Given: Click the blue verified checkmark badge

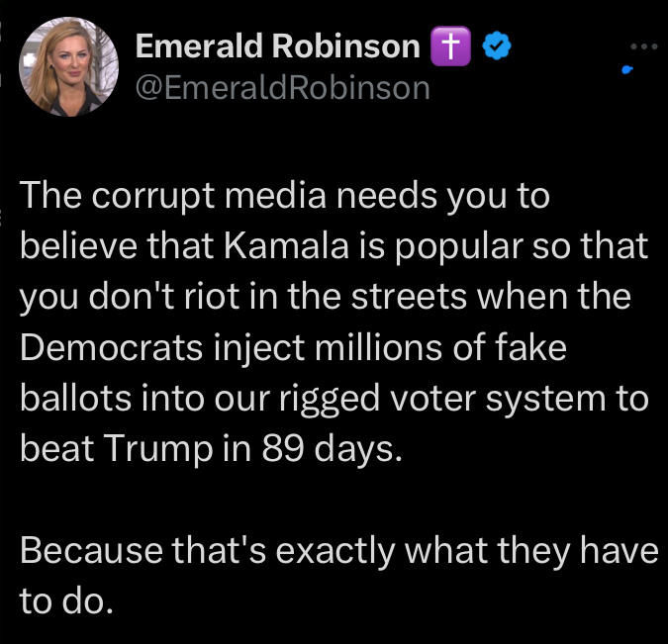Looking at the screenshot, I should click(497, 46).
